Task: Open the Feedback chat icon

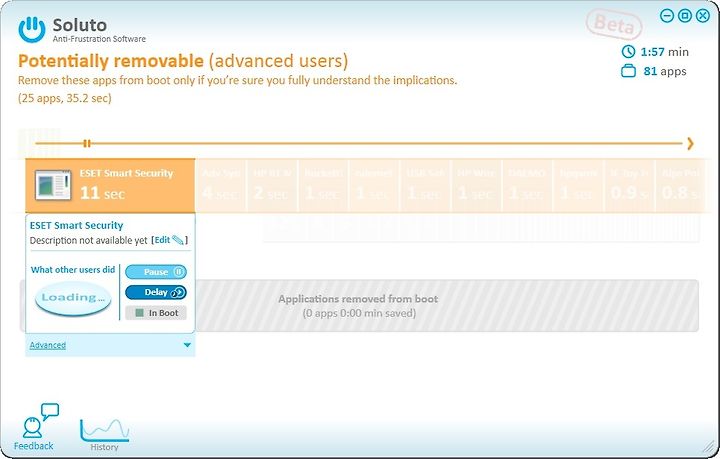Action: click(40, 420)
